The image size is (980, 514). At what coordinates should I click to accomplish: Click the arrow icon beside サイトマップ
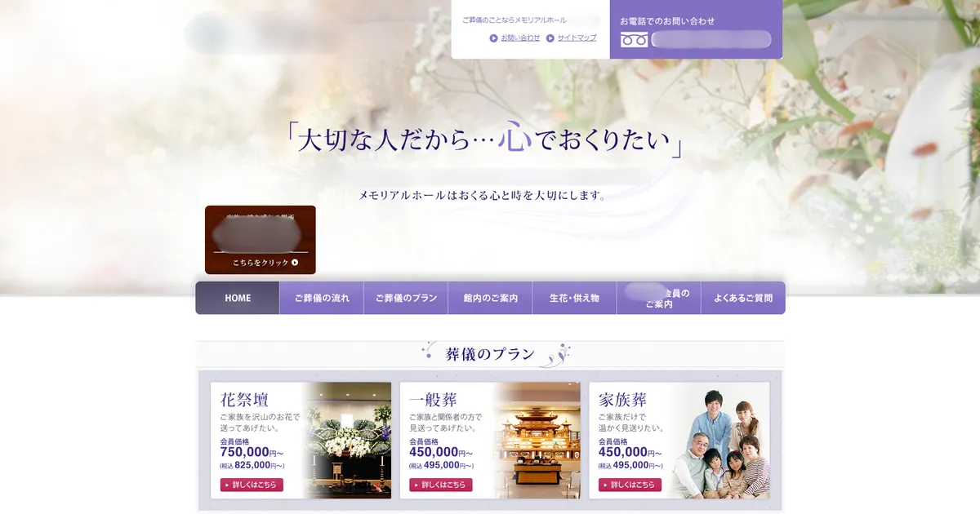[x=551, y=38]
